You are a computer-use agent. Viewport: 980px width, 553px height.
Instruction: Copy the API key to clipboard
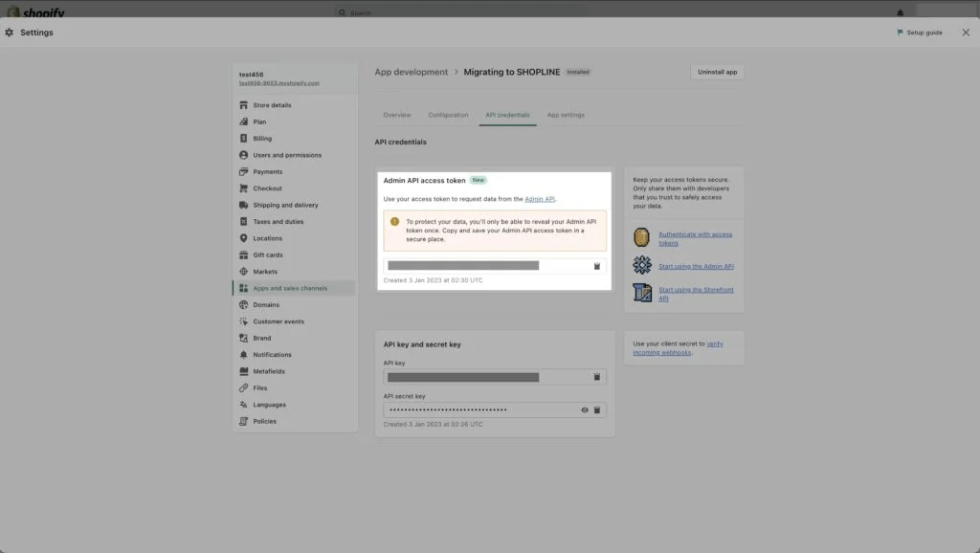[x=597, y=377]
